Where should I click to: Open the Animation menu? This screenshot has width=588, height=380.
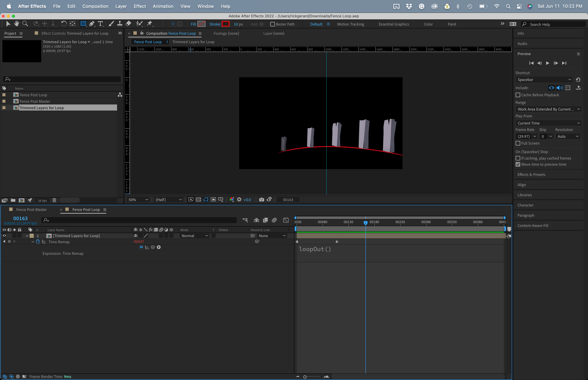[163, 6]
